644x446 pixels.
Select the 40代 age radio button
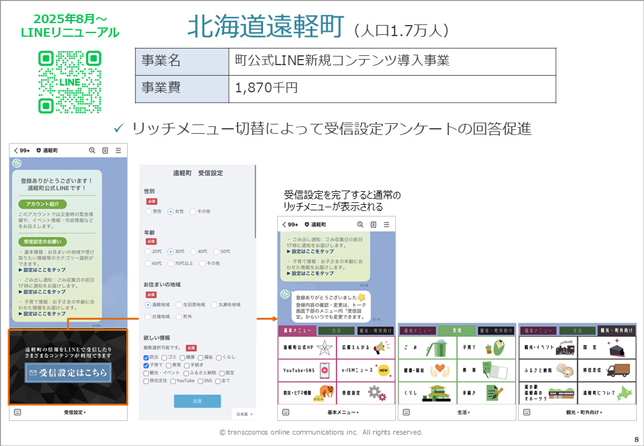coord(193,251)
